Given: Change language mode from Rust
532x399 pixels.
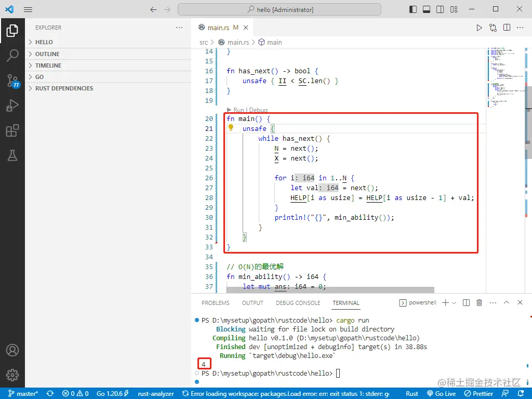Looking at the screenshot, I should click(x=412, y=394).
